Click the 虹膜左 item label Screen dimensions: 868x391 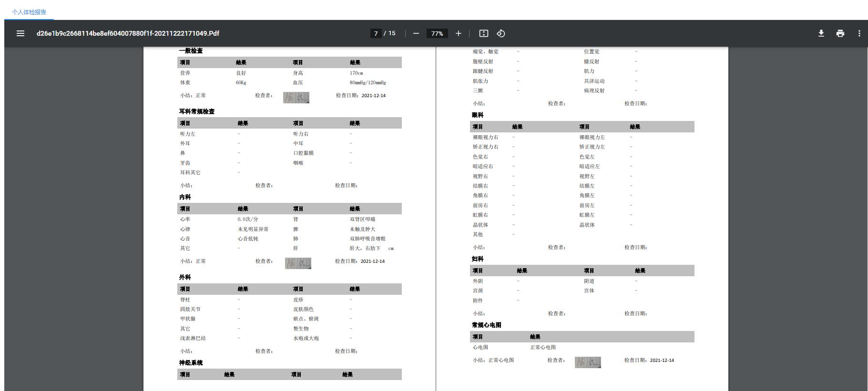pyautogui.click(x=587, y=215)
